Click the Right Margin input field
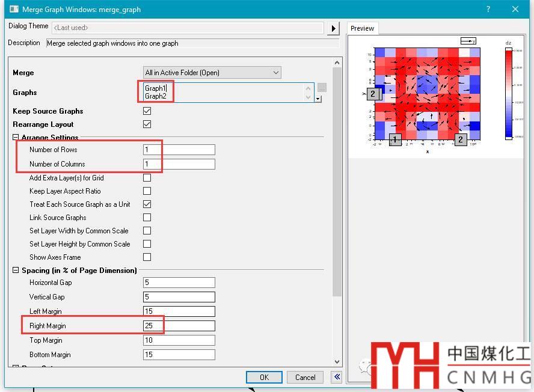The image size is (534, 392). click(179, 326)
